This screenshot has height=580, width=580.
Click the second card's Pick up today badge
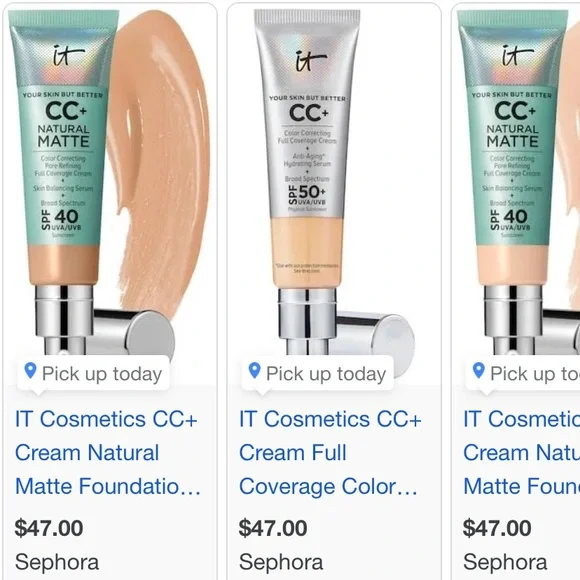pos(318,373)
